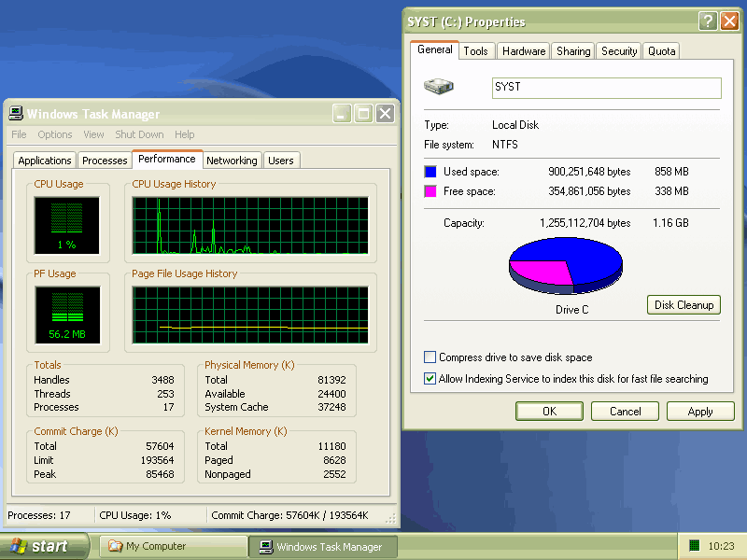
Task: Click the blue Used space color swatch
Action: (430, 172)
